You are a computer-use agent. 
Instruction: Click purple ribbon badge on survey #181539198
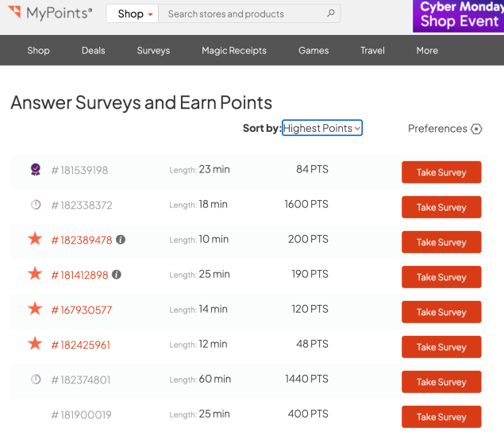click(x=35, y=170)
